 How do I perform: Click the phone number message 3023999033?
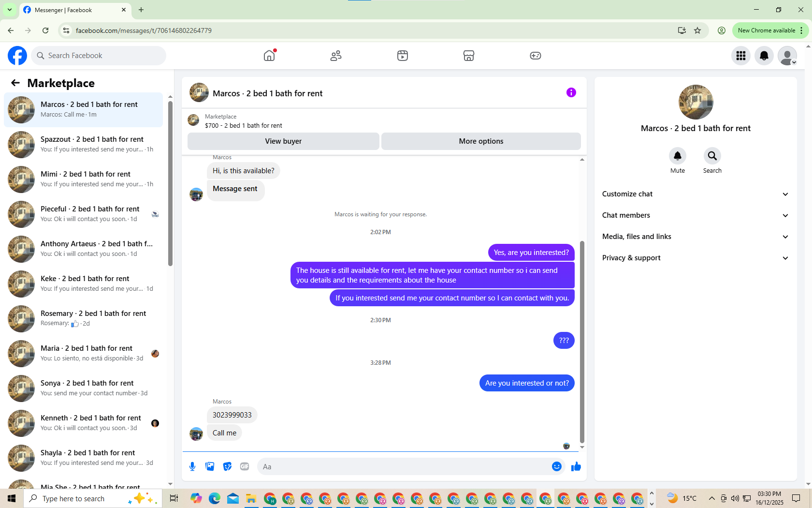[232, 415]
